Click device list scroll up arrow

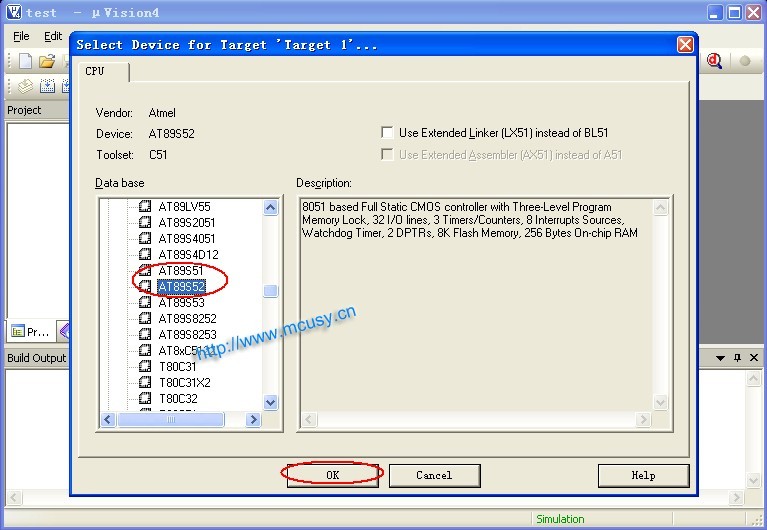271,207
